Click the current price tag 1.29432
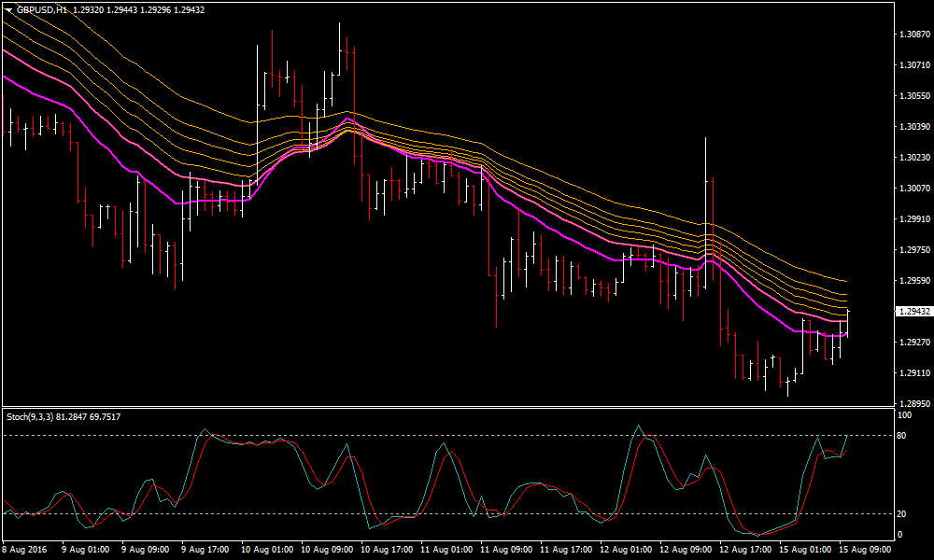This screenshot has width=934, height=560. 913,312
